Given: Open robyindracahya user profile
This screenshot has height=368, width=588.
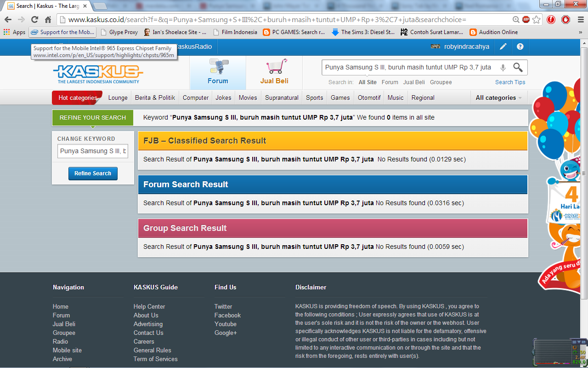Looking at the screenshot, I should click(460, 46).
